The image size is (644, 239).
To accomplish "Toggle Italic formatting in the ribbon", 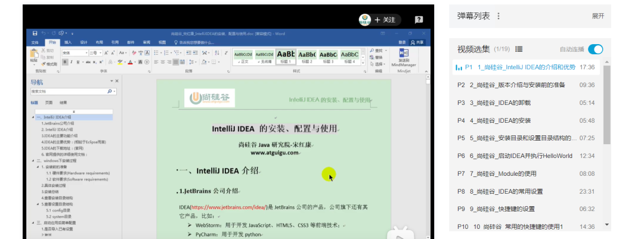I will [72, 62].
